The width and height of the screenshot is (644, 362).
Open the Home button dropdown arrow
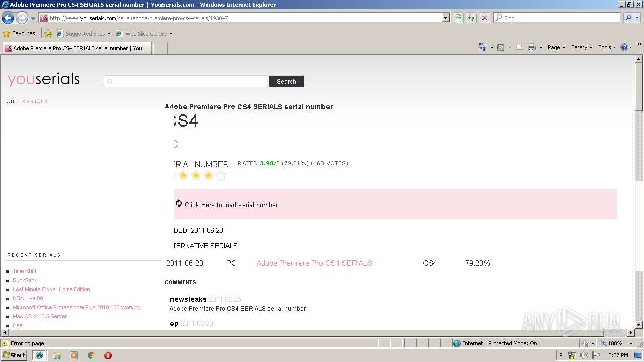point(492,47)
